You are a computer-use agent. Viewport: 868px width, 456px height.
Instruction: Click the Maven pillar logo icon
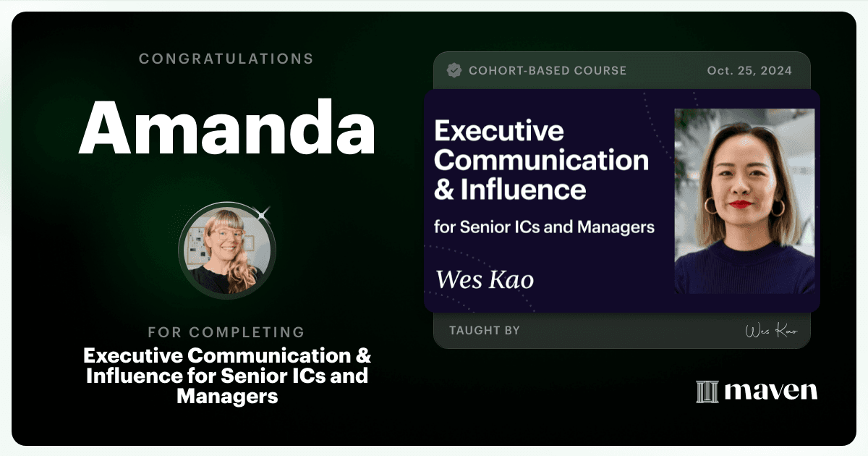point(707,392)
